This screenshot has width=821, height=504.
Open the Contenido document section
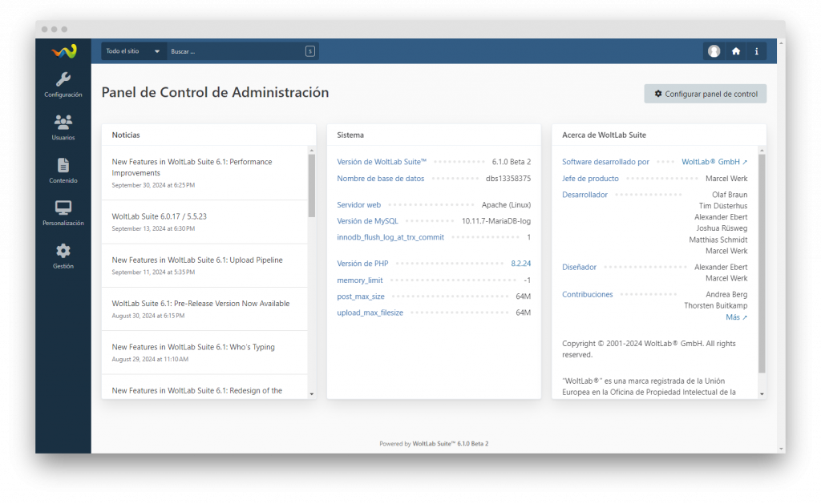point(63,170)
